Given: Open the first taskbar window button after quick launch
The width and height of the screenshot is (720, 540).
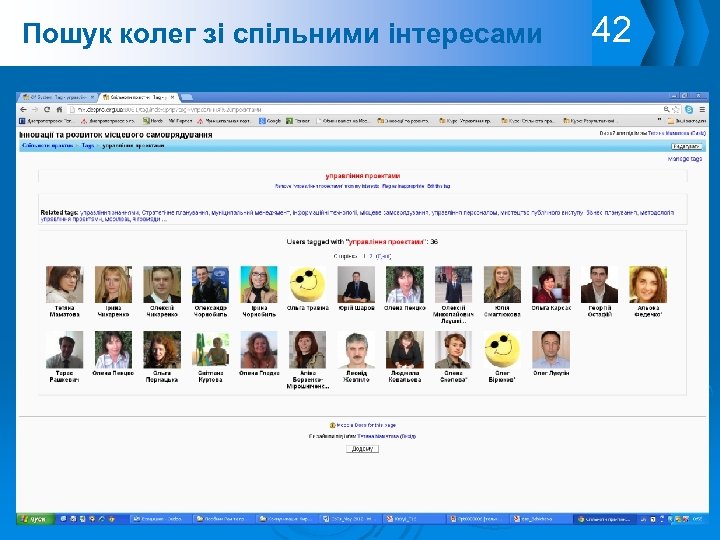Looking at the screenshot, I should pyautogui.click(x=159, y=519).
